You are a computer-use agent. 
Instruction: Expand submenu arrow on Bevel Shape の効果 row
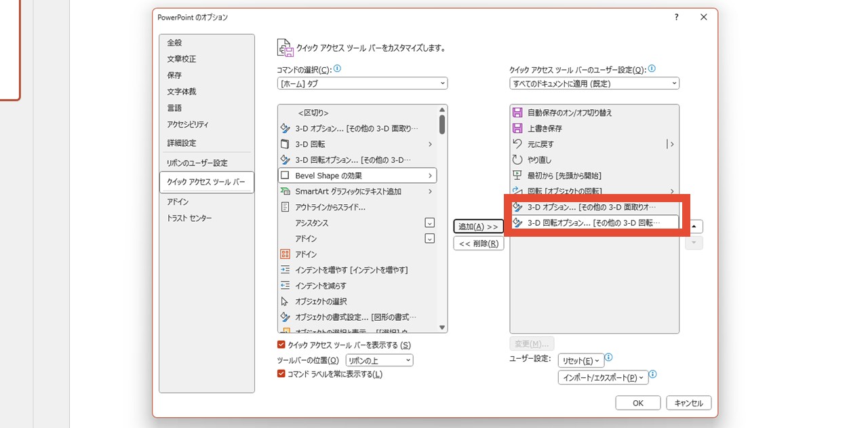point(430,176)
